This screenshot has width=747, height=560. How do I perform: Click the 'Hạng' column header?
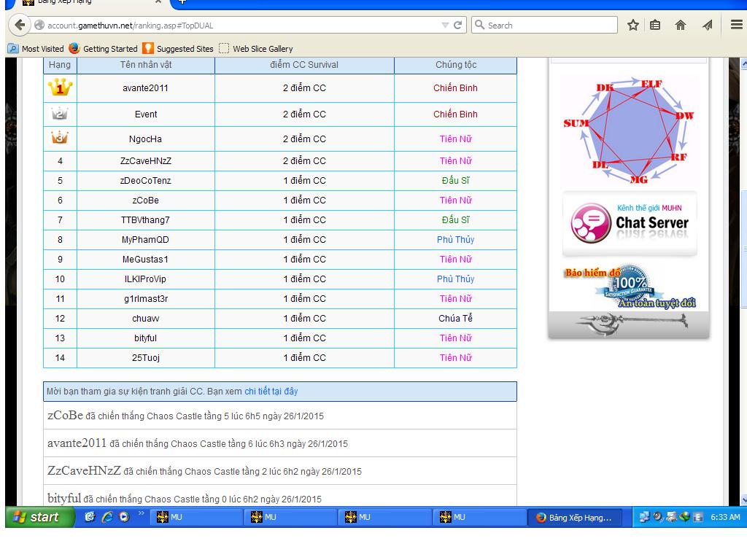pyautogui.click(x=60, y=65)
